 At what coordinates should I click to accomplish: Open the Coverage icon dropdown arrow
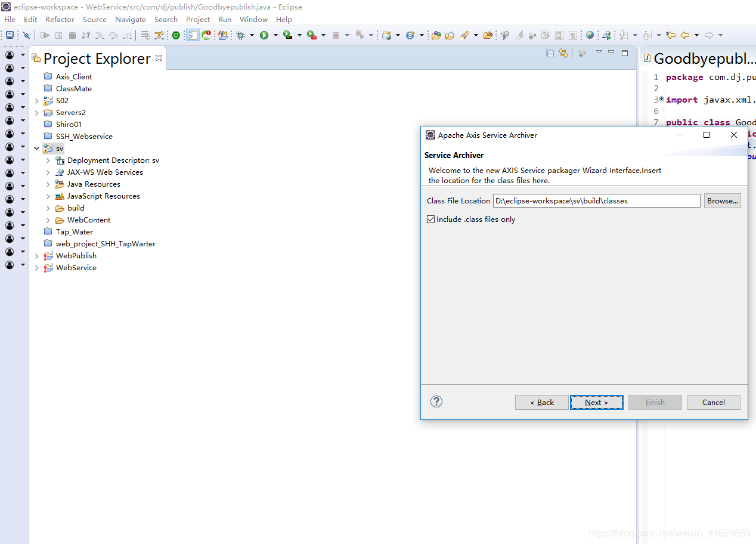coord(299,35)
